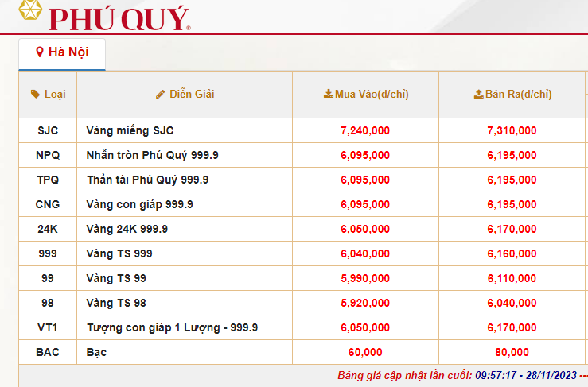The image size is (588, 387).
Task: Click the Bạc sell price 80,000
Action: click(512, 352)
